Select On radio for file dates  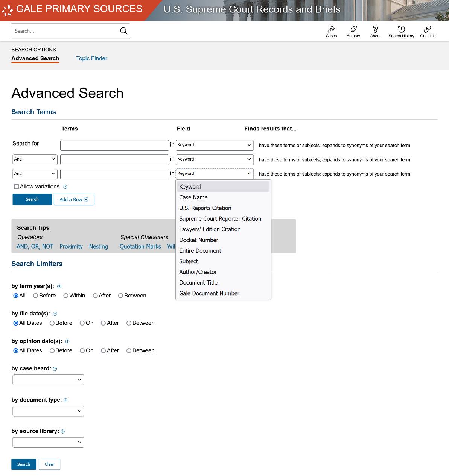click(x=82, y=323)
